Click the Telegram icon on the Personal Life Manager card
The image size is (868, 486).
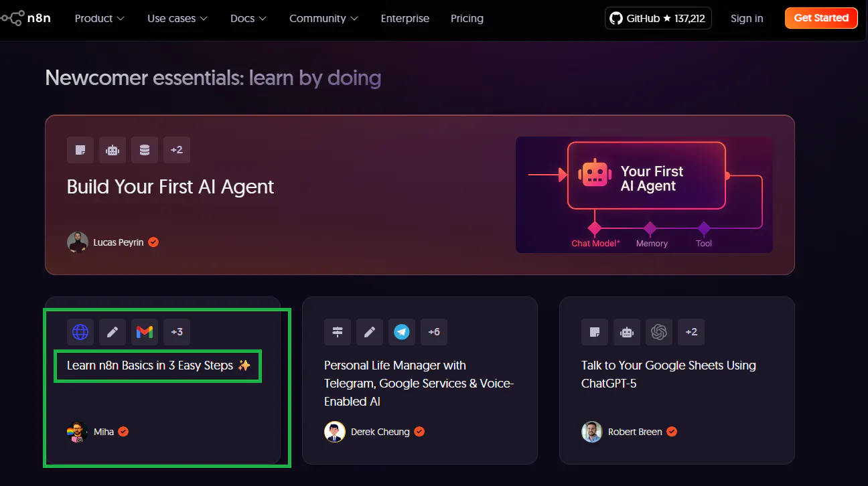click(402, 332)
